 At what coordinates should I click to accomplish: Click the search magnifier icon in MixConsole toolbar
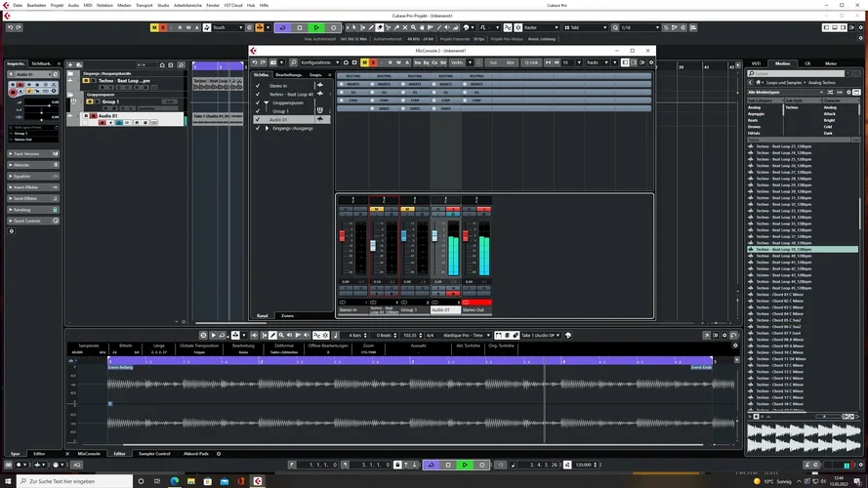point(292,62)
